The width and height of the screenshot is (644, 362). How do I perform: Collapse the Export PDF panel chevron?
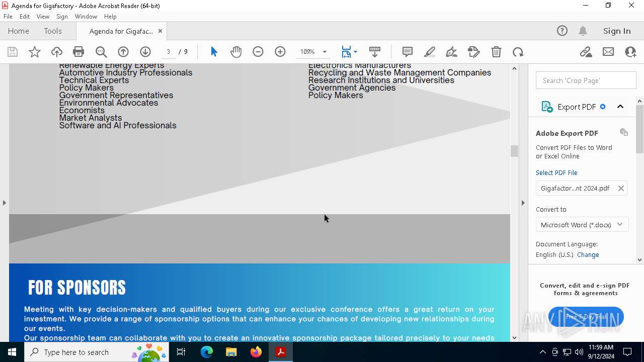click(620, 107)
